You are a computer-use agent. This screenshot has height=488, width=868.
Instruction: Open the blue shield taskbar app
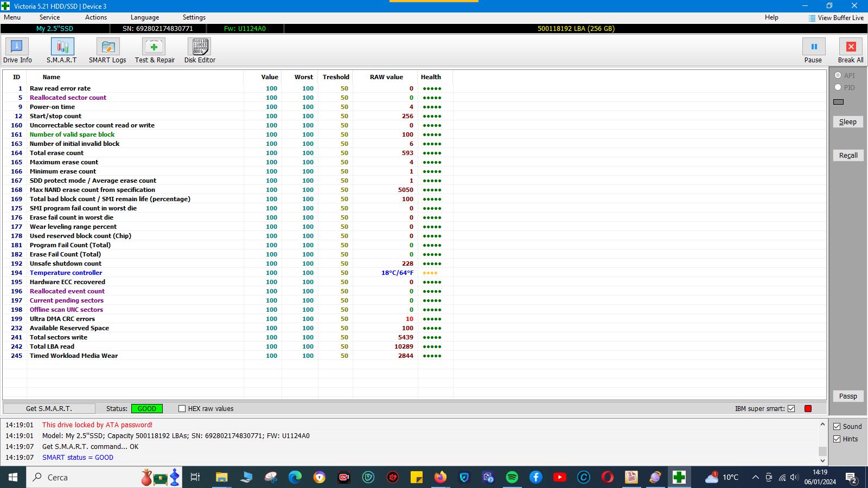coord(464,477)
